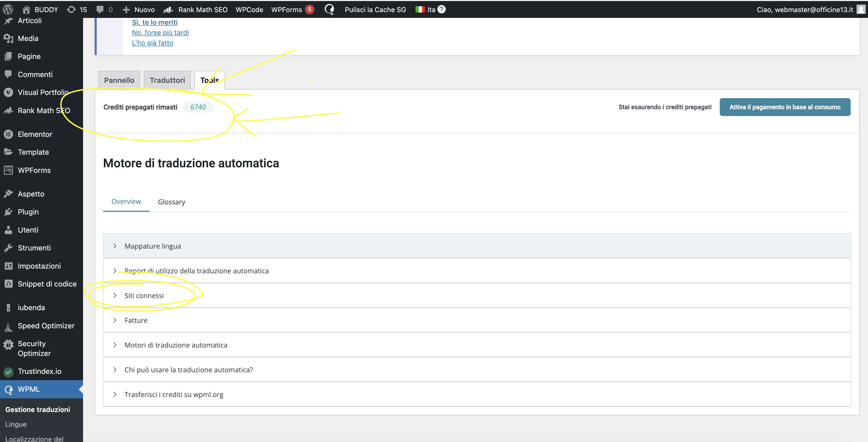Click the 6740 credits badge

tap(198, 107)
